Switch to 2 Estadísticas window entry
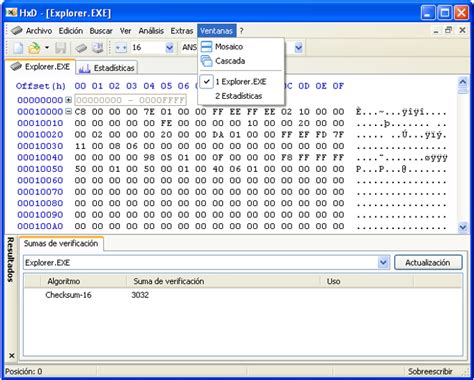The height and width of the screenshot is (380, 474). tap(241, 96)
